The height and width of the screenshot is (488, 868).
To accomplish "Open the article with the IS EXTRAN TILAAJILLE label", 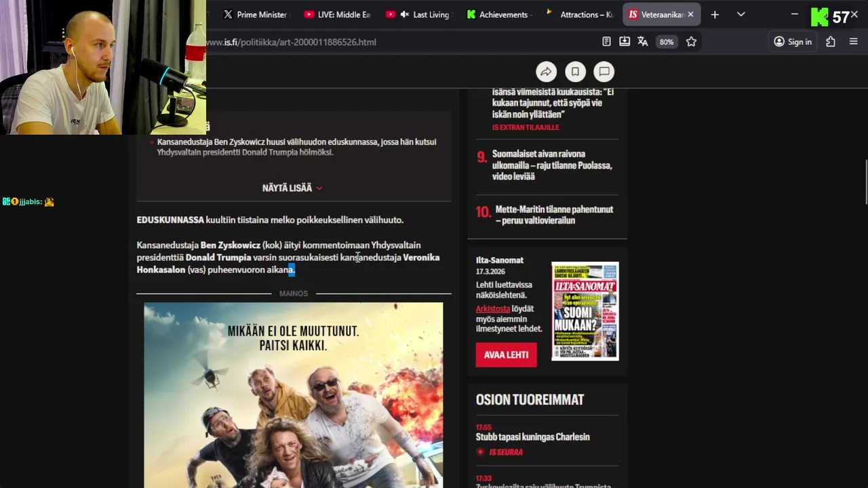I will 553,103.
